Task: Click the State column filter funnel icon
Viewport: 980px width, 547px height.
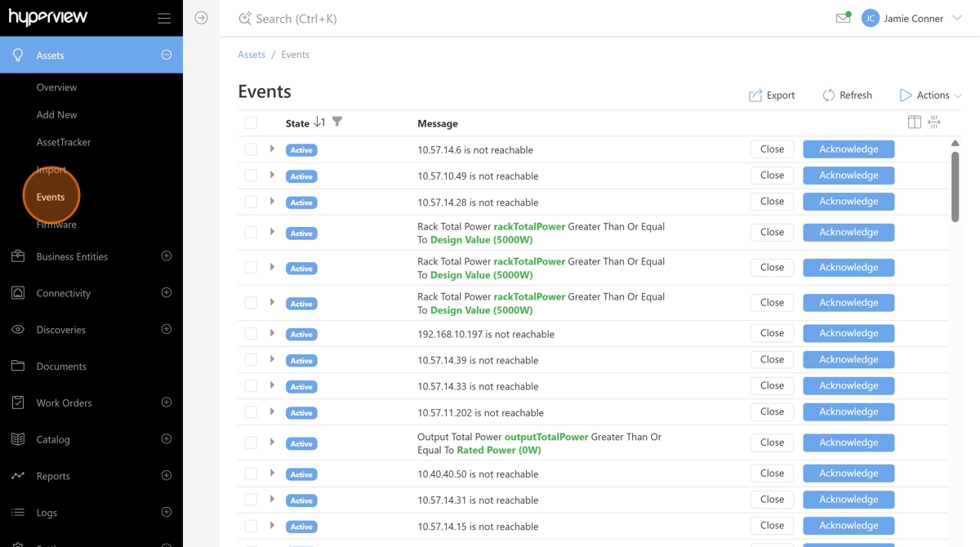Action: point(336,122)
